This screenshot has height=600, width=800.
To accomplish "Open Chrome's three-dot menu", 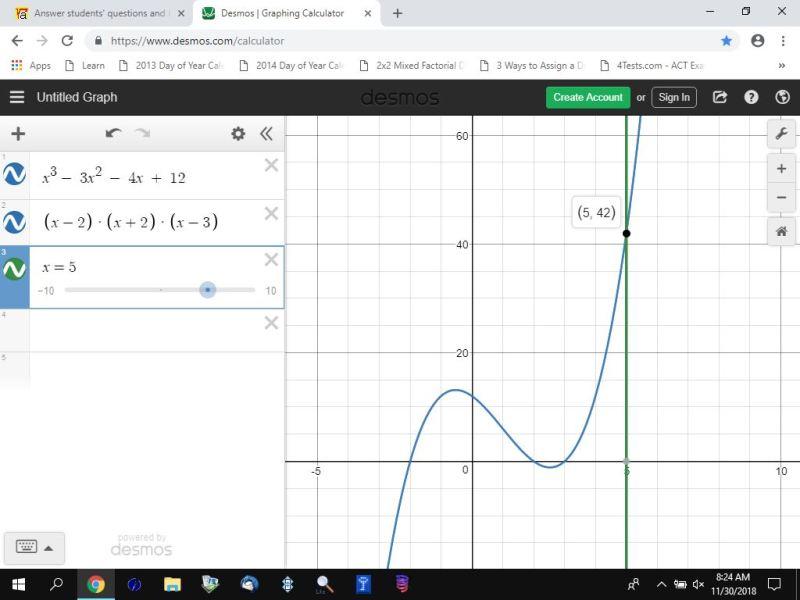I will coord(783,41).
